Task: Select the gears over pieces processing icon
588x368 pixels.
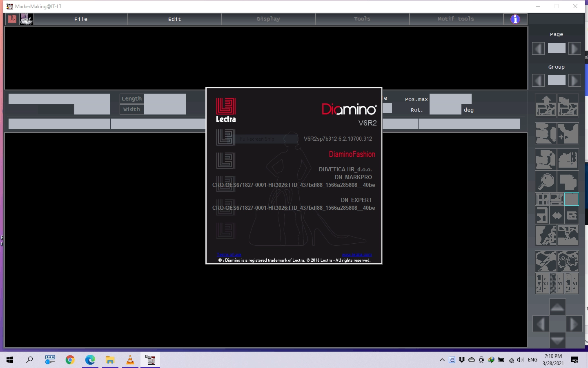Action: click(568, 261)
